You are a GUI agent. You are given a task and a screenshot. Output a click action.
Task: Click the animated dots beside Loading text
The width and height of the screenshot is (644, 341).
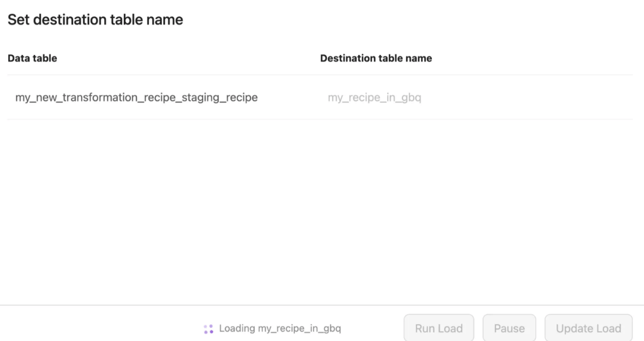click(208, 329)
